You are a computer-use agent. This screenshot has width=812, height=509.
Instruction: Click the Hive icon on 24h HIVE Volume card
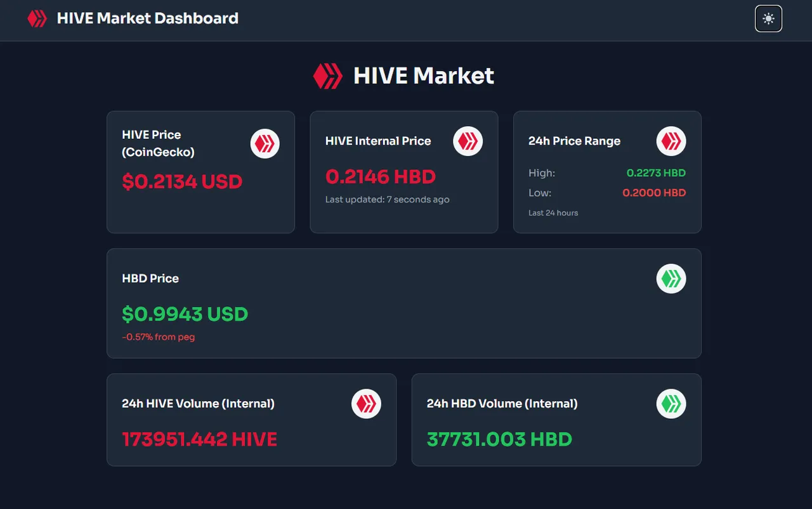367,403
